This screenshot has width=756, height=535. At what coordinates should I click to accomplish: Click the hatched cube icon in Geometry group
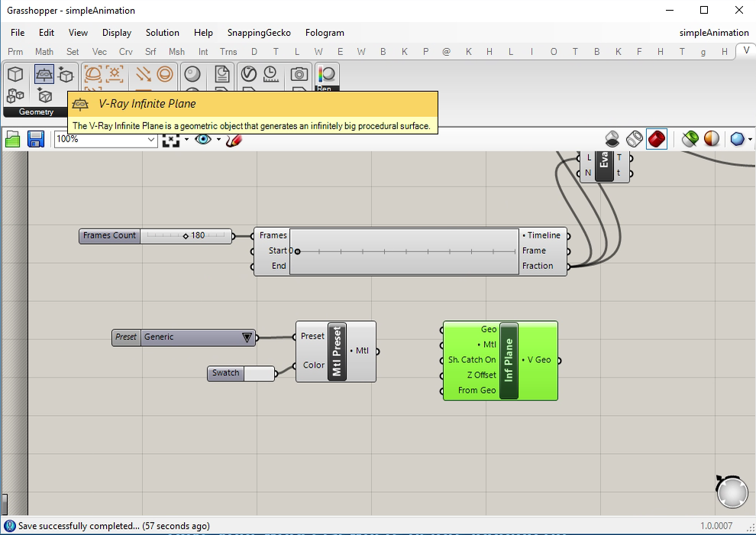[x=45, y=96]
